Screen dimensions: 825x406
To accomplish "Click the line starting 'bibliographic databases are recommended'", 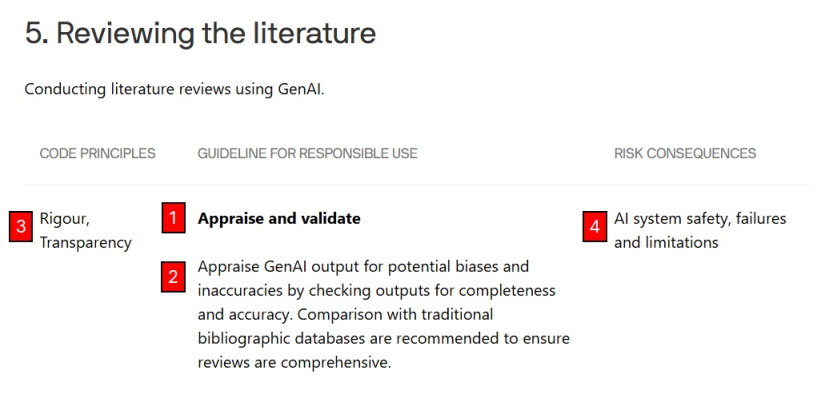I will click(384, 339).
